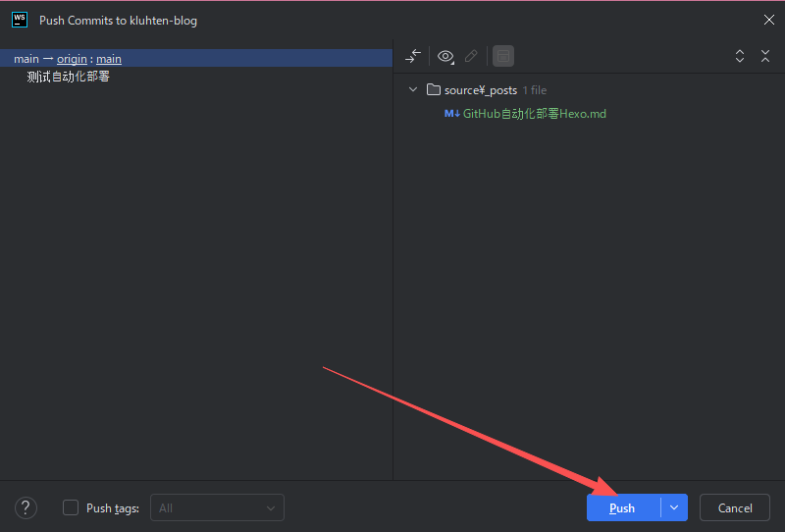The width and height of the screenshot is (785, 532).
Task: Click the Cancel button
Action: [x=735, y=507]
